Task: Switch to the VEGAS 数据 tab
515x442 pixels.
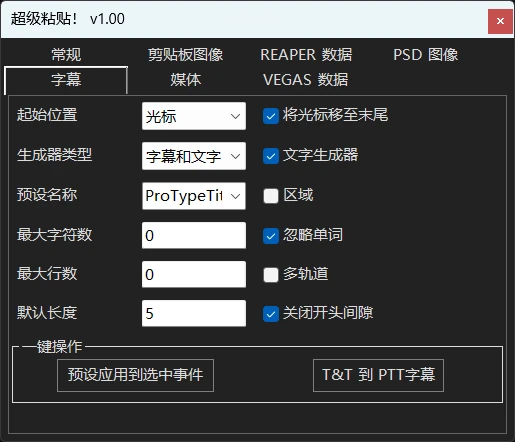Action: (x=305, y=80)
